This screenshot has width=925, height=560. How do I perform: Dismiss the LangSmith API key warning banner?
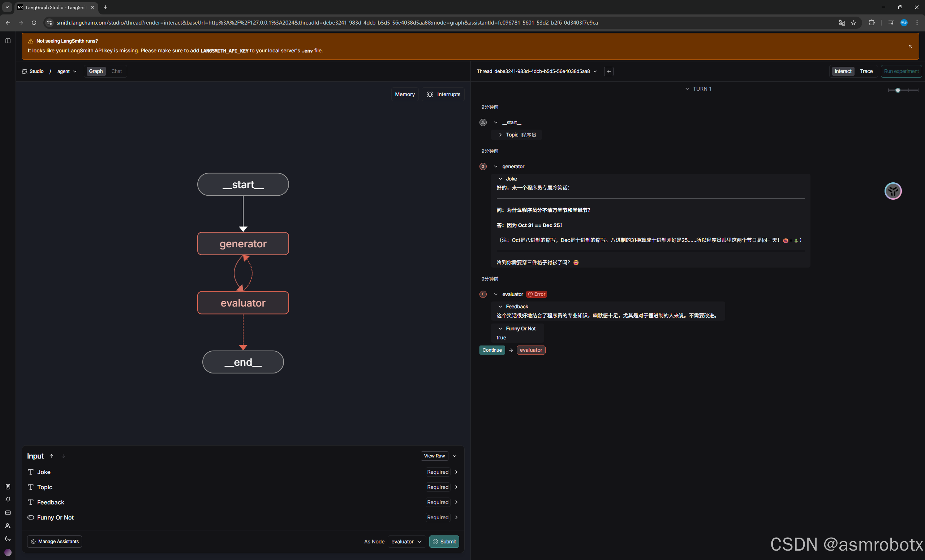click(x=910, y=46)
